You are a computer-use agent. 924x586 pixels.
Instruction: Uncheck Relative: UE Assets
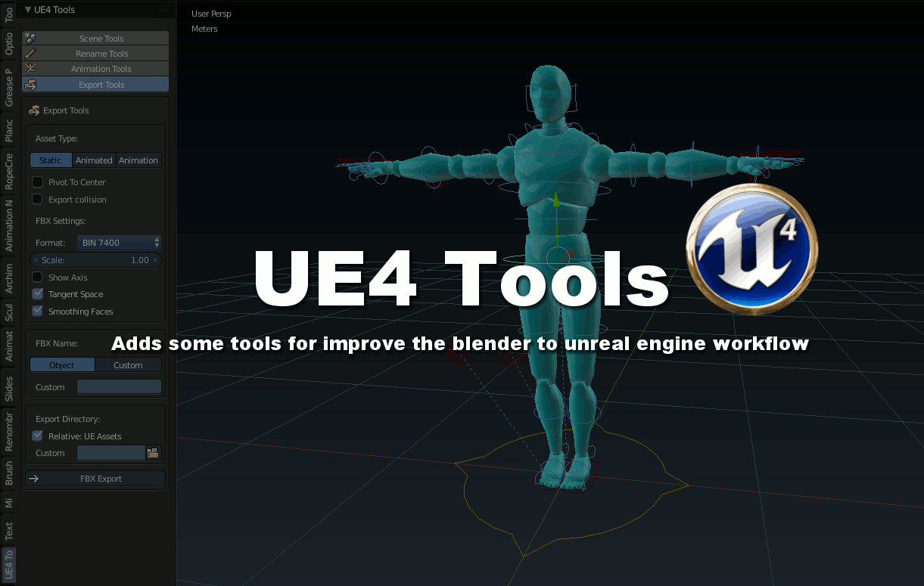coord(37,436)
